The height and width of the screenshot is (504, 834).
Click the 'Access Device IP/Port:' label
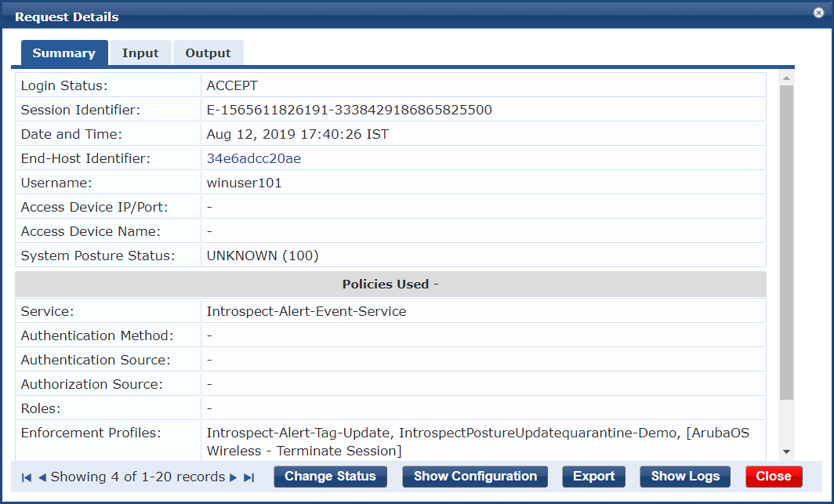tap(94, 208)
